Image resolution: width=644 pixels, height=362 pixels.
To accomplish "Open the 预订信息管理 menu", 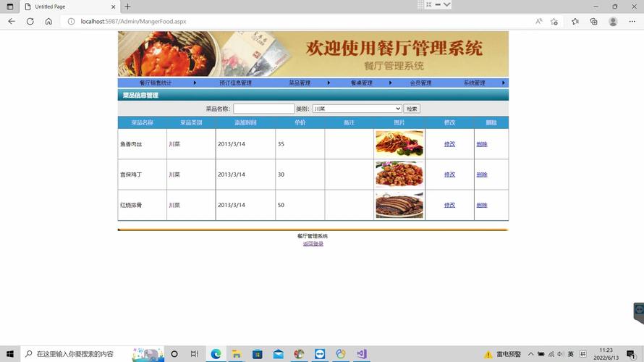I will pyautogui.click(x=235, y=83).
